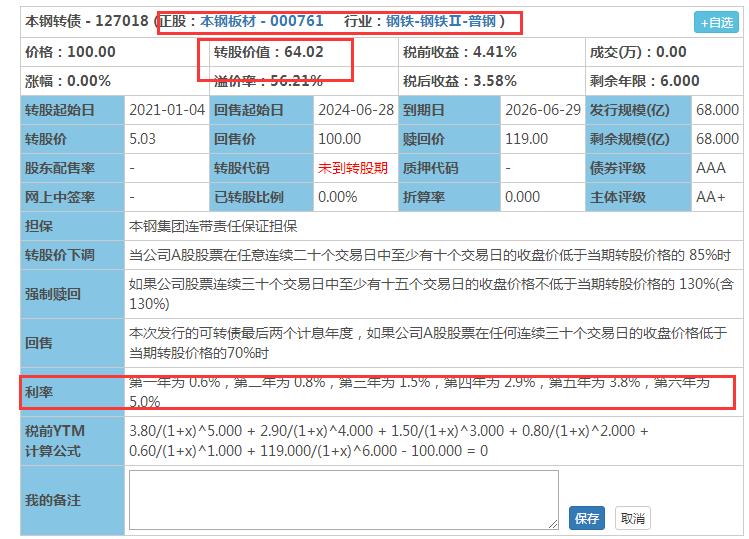Select the 回售起始日 date 2024-06-28

click(356, 110)
